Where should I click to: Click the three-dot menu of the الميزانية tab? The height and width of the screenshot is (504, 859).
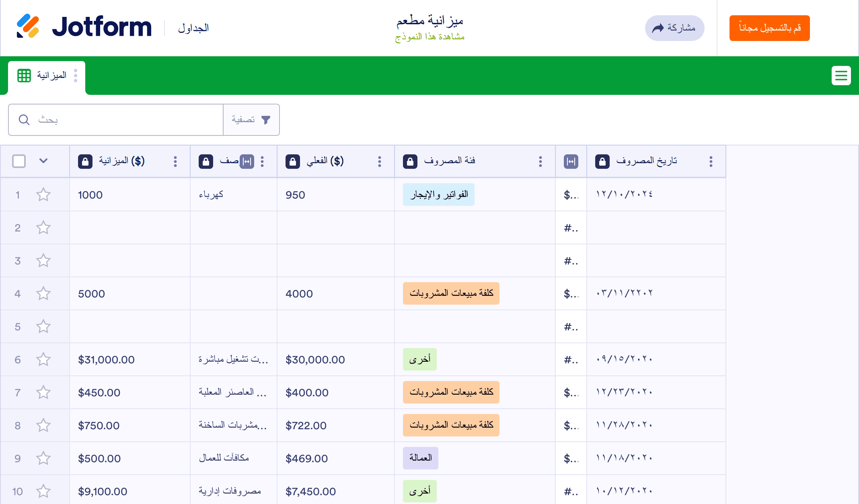click(76, 76)
